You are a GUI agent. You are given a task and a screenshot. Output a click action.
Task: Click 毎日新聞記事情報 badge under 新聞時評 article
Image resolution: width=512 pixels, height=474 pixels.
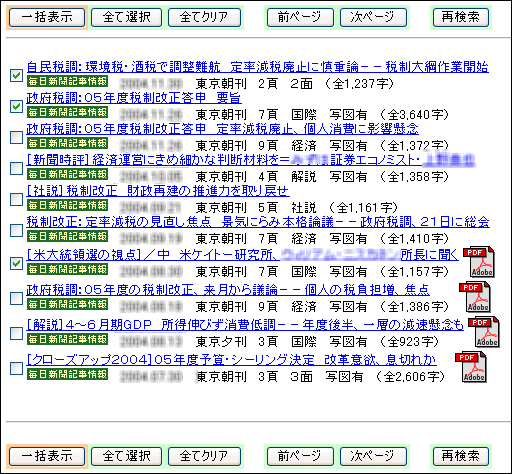point(67,174)
